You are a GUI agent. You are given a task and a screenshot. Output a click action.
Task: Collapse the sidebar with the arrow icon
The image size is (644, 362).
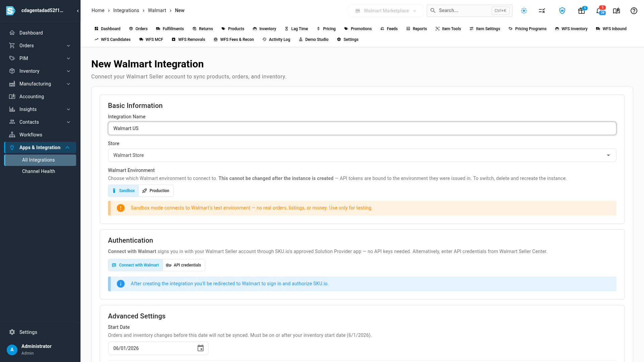click(78, 11)
